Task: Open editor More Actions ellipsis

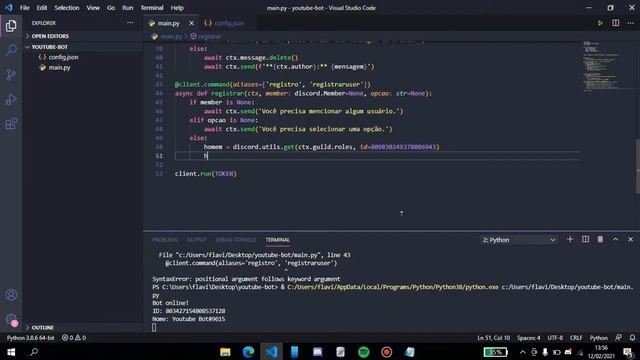Action: [631, 23]
